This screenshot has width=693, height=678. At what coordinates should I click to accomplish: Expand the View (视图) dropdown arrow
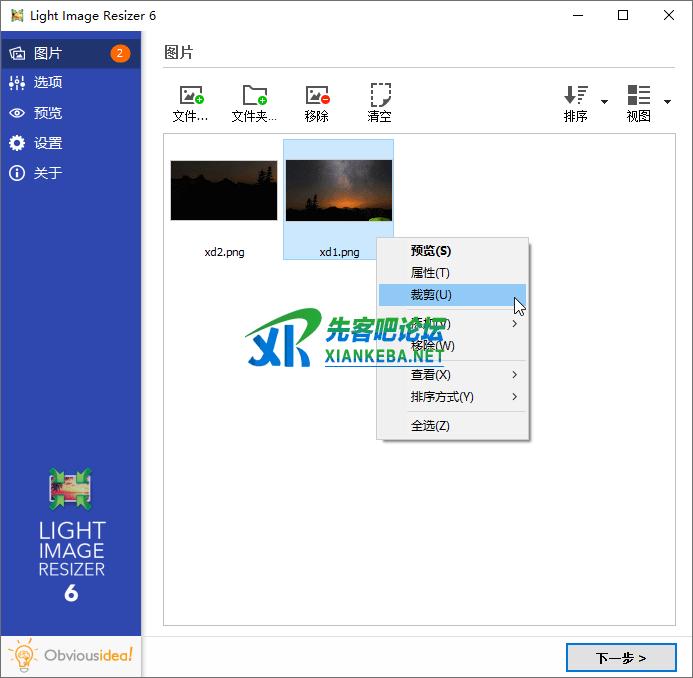point(667,102)
